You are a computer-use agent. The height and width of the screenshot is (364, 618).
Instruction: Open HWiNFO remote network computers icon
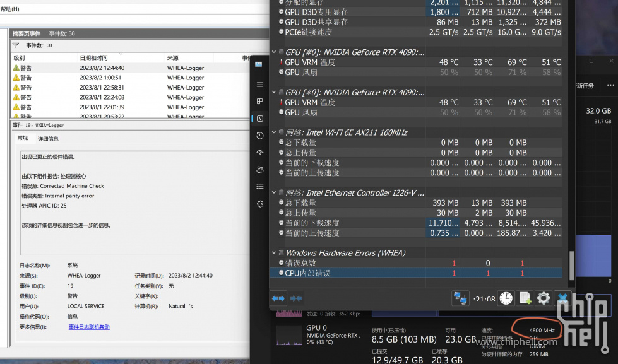460,298
